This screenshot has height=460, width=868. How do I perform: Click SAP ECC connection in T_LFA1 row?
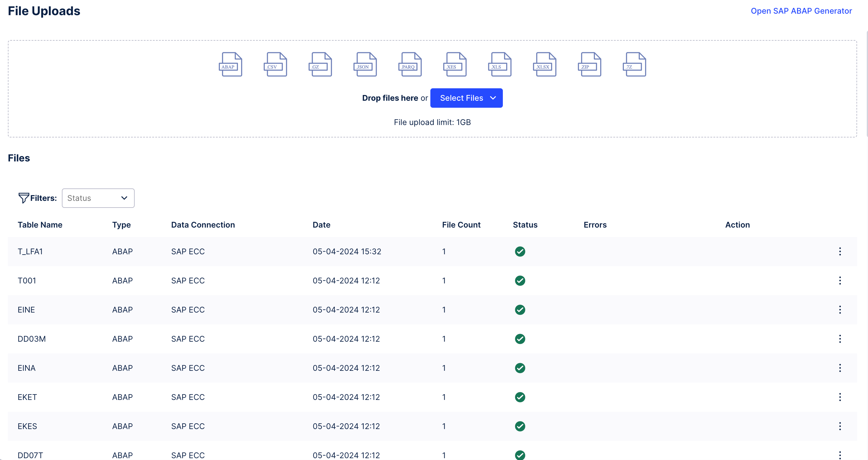click(188, 252)
